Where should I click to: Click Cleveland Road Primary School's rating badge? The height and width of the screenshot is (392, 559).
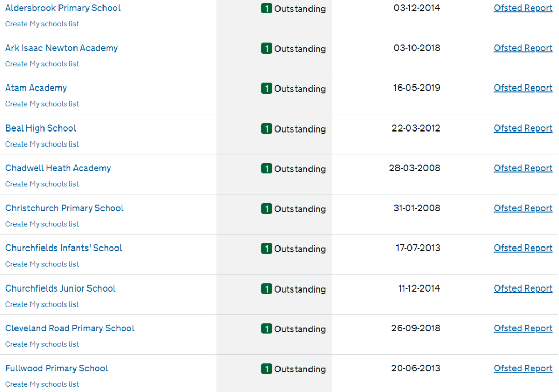pos(267,329)
